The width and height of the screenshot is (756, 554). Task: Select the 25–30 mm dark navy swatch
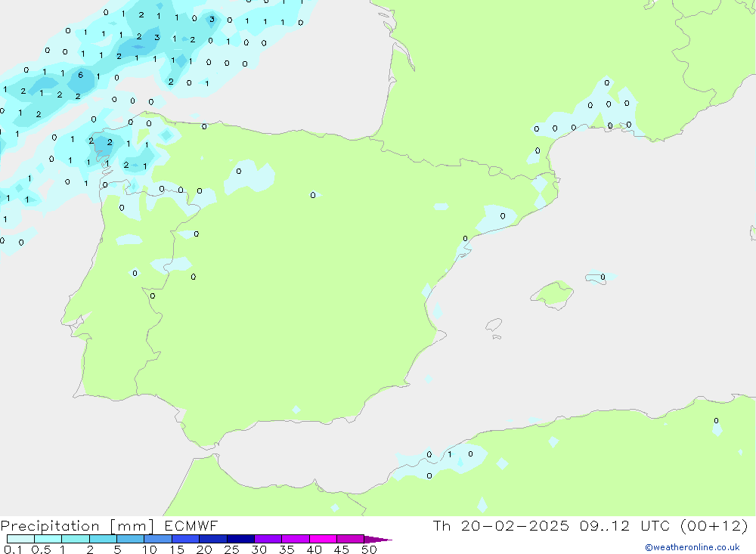coord(240,539)
